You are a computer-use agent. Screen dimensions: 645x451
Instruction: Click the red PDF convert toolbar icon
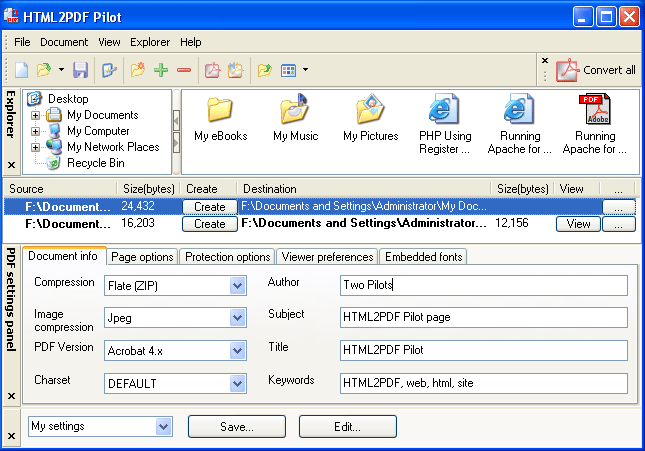213,70
